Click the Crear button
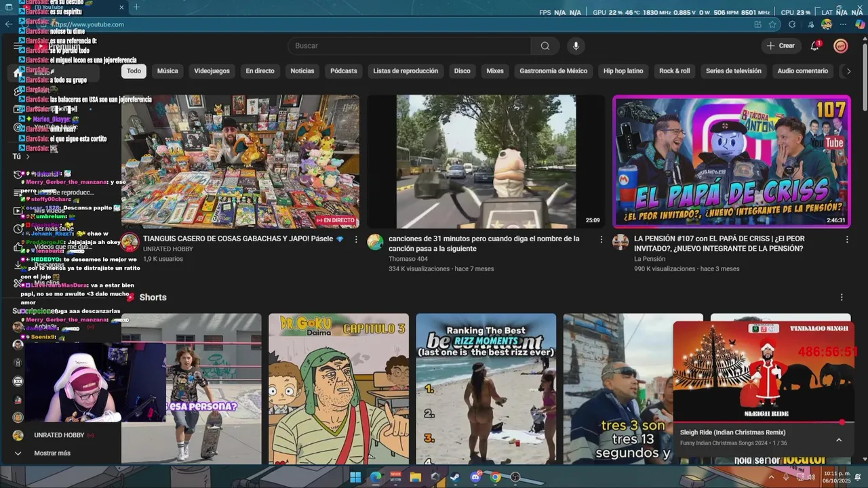 [781, 46]
